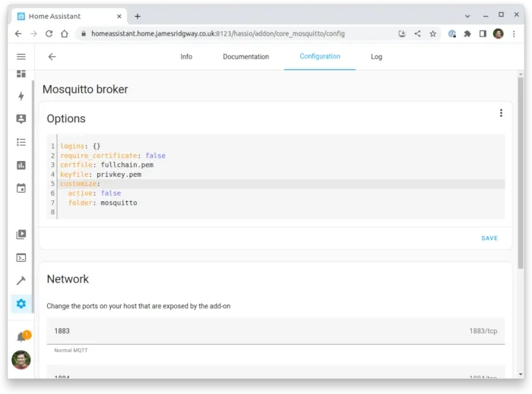Click the 'logins: {}' YAML line
This screenshot has height=394, width=532.
click(80, 146)
